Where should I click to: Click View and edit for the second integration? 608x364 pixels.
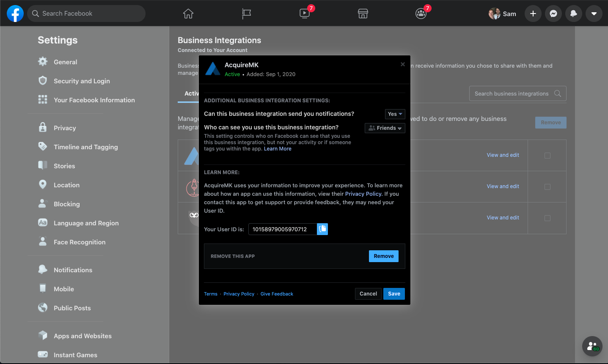(x=503, y=186)
